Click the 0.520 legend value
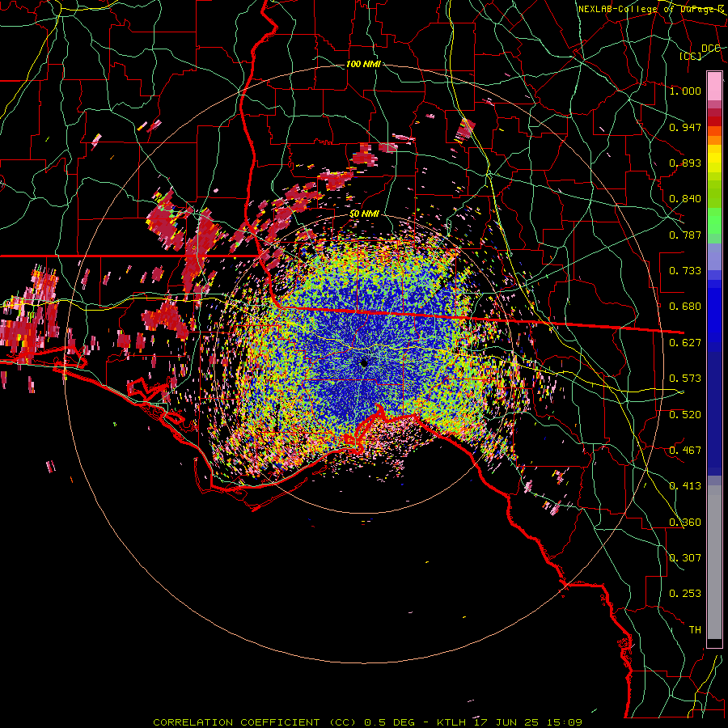The image size is (728, 728). (x=685, y=415)
